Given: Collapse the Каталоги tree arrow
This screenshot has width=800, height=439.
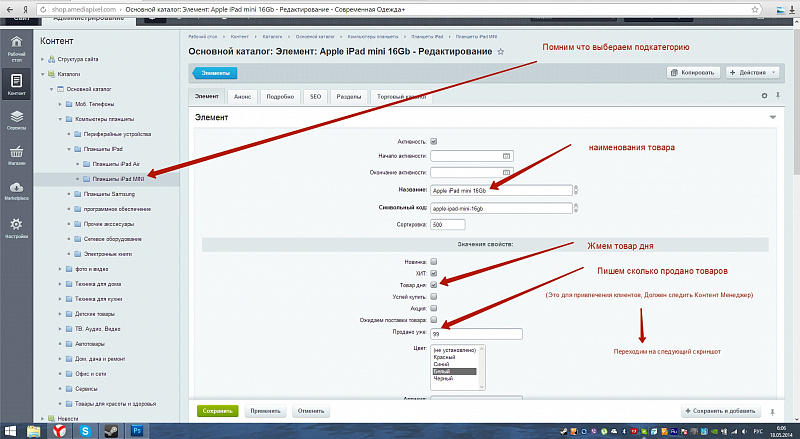Looking at the screenshot, I should [x=43, y=74].
